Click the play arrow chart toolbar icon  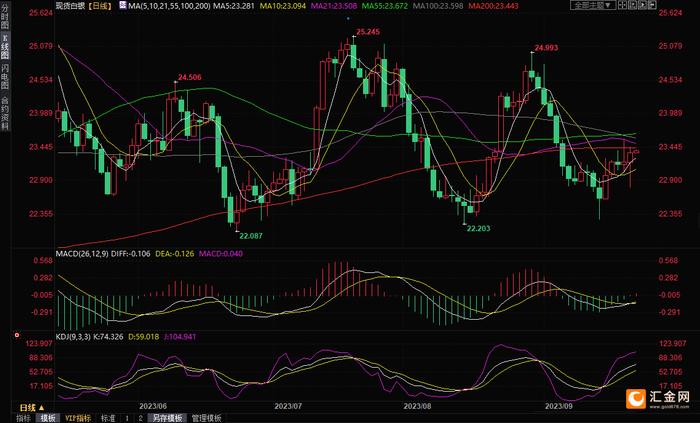tap(642, 5)
